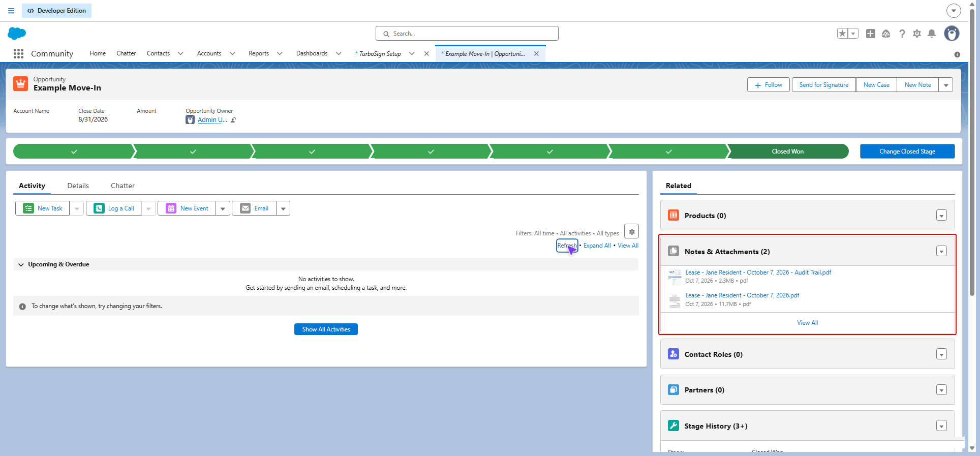980x456 pixels.
Task: Open the Developer Edition dropdown at top right
Action: coord(954,11)
